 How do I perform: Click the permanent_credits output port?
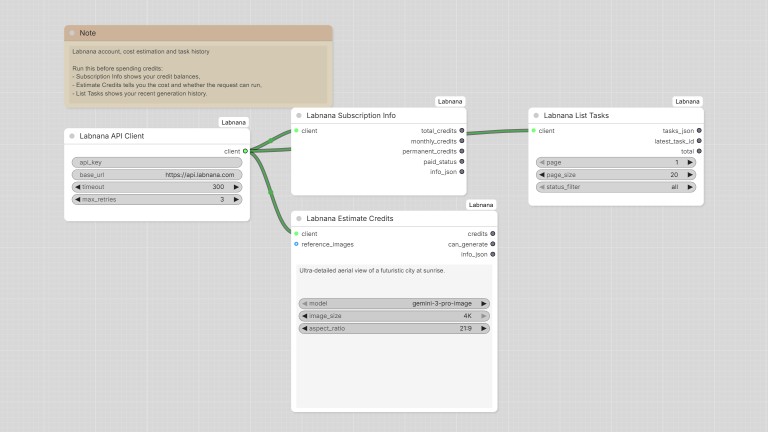click(x=462, y=151)
